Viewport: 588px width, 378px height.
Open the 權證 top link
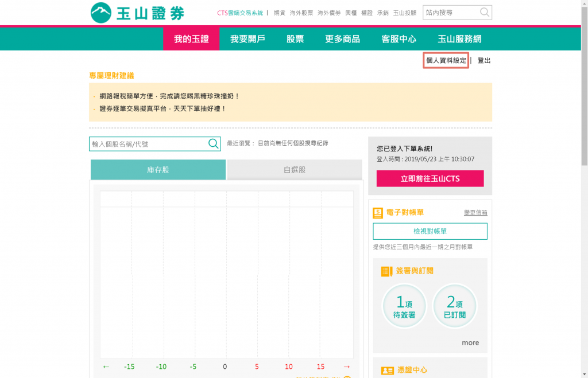367,13
